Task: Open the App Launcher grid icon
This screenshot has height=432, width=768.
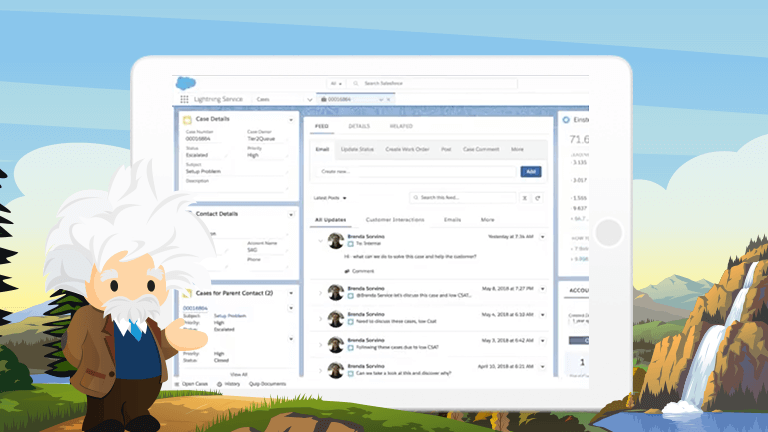Action: (184, 99)
